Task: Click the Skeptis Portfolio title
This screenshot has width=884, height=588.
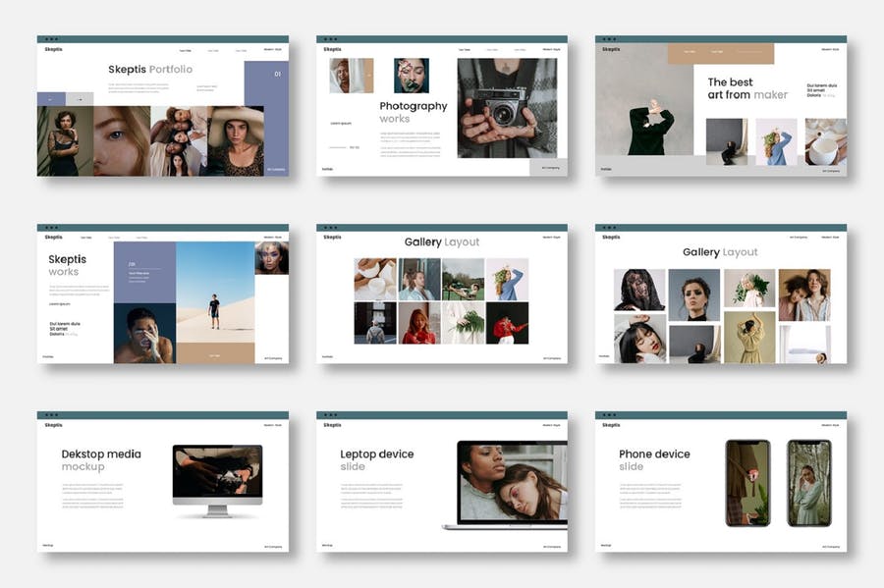Action: tap(150, 70)
